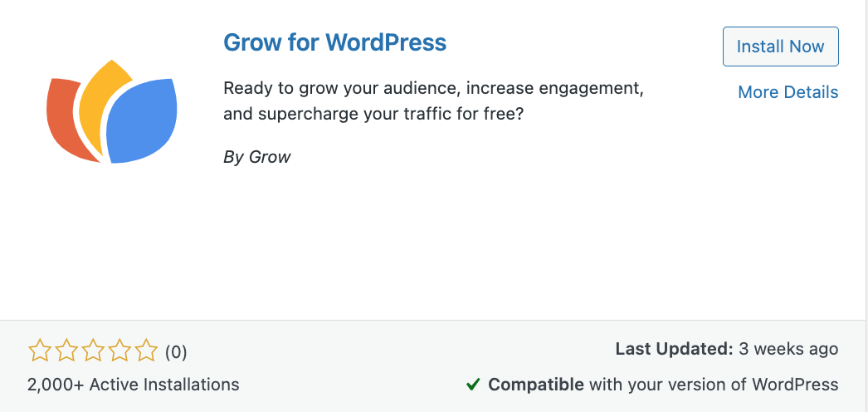Click the plugin description text
The height and width of the screenshot is (412, 868).
433,101
